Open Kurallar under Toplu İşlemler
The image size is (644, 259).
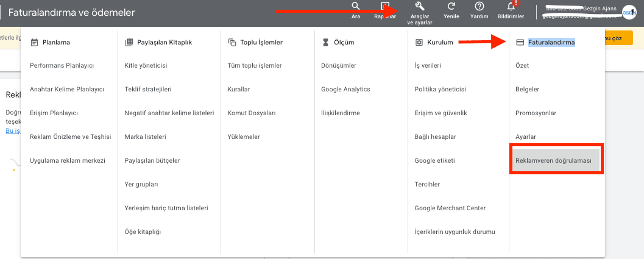click(239, 89)
